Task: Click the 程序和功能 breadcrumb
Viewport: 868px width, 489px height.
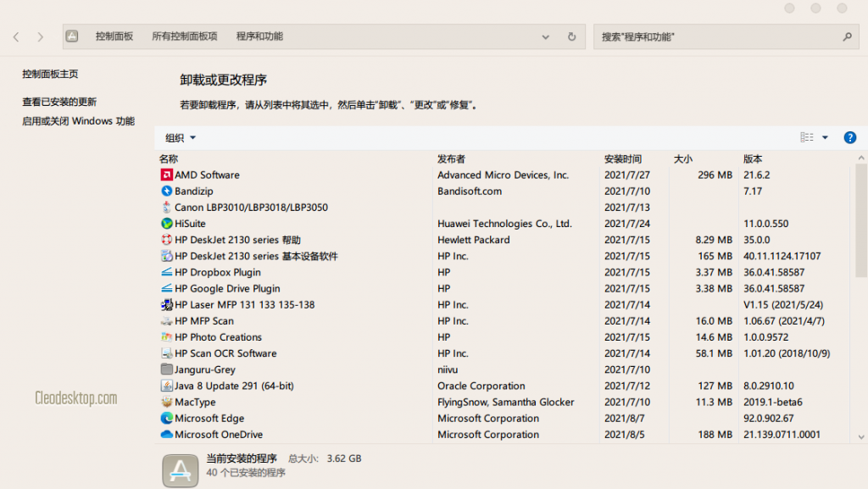Action: coord(259,36)
